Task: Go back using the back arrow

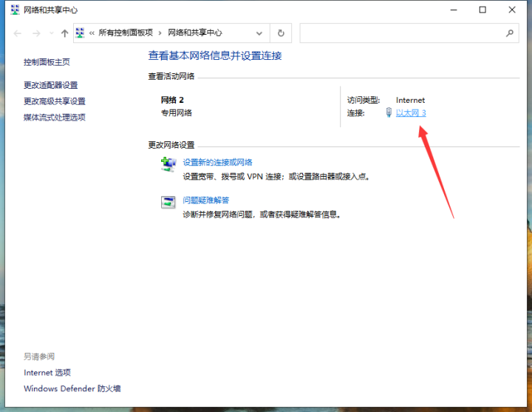Action: click(18, 33)
